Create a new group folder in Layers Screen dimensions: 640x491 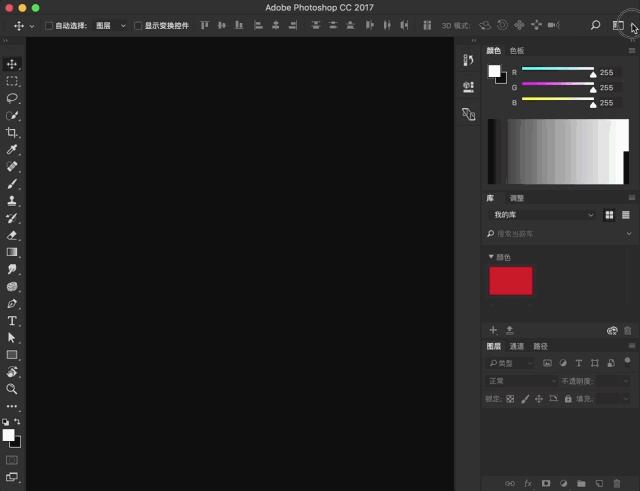click(581, 484)
